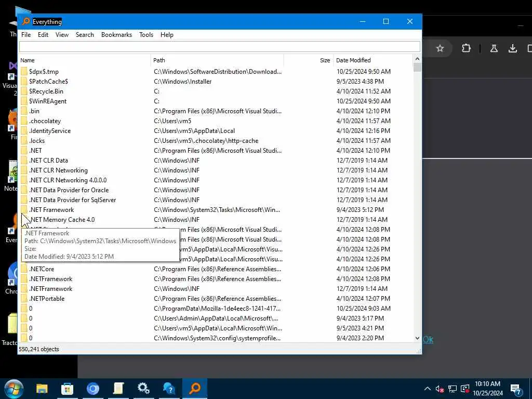The height and width of the screenshot is (399, 532).
Task: Click path 'C:\Users\vm5\.chocolatey\http-cache'
Action: pyautogui.click(x=206, y=140)
